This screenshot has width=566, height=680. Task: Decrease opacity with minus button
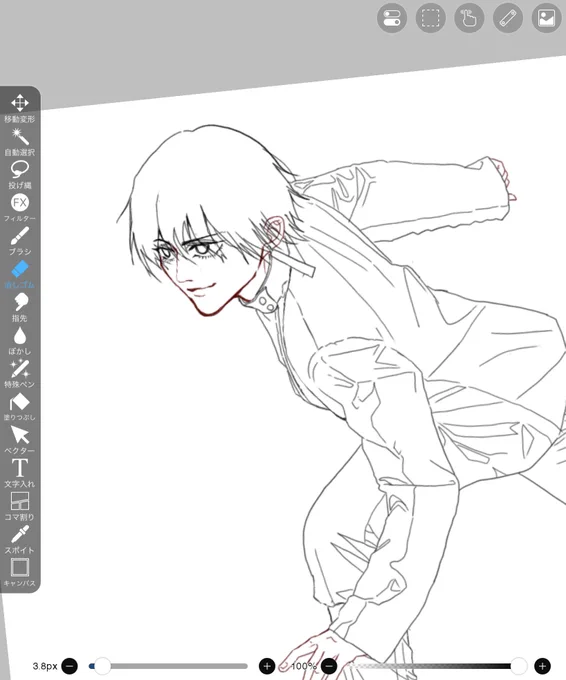point(329,666)
